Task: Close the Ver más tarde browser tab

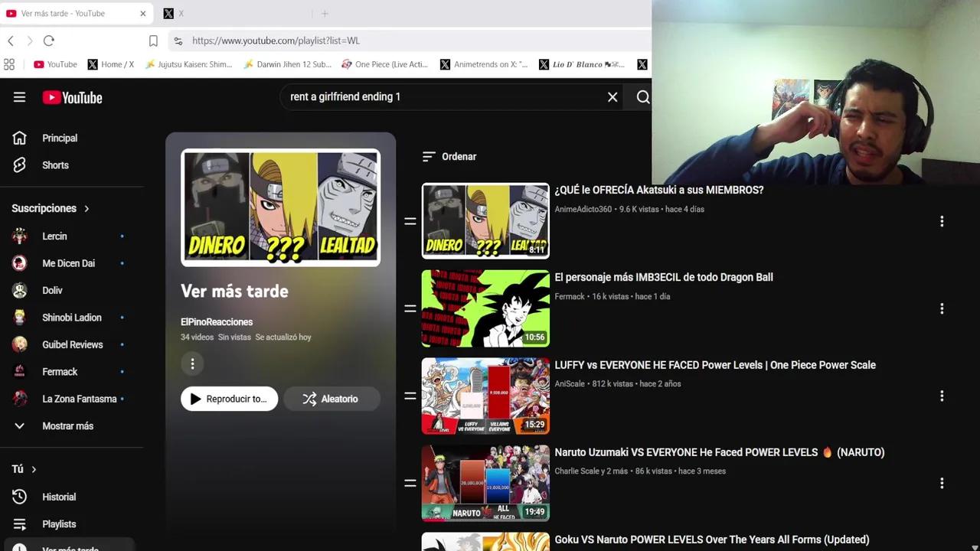Action: (x=142, y=14)
